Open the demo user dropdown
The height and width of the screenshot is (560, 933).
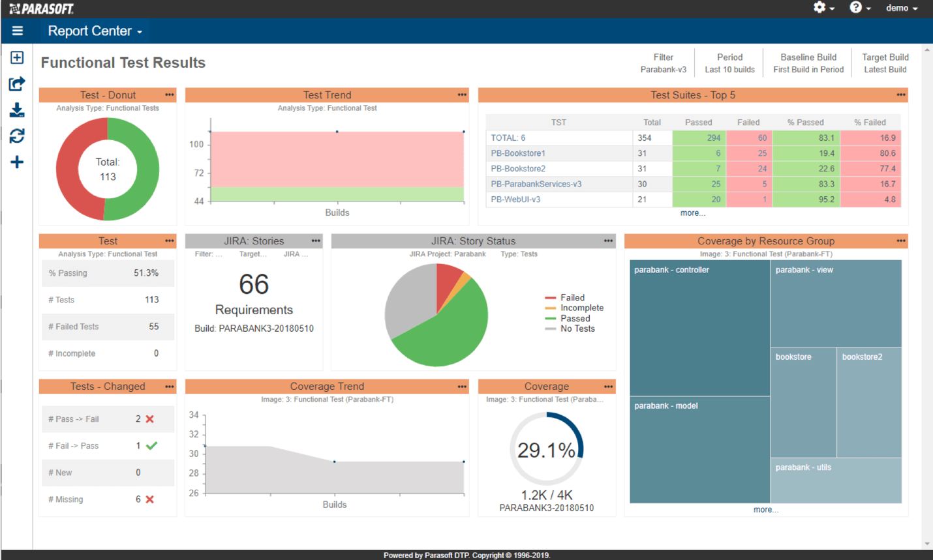(x=901, y=8)
